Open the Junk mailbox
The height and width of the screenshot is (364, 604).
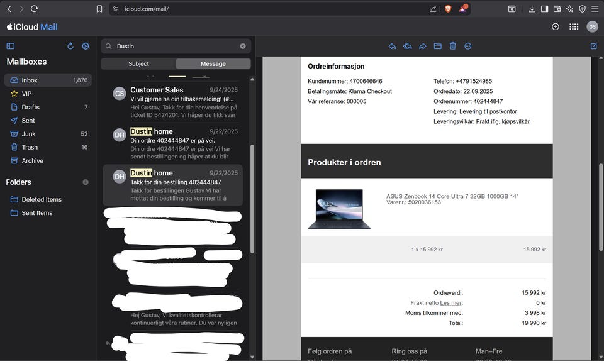coord(48,134)
